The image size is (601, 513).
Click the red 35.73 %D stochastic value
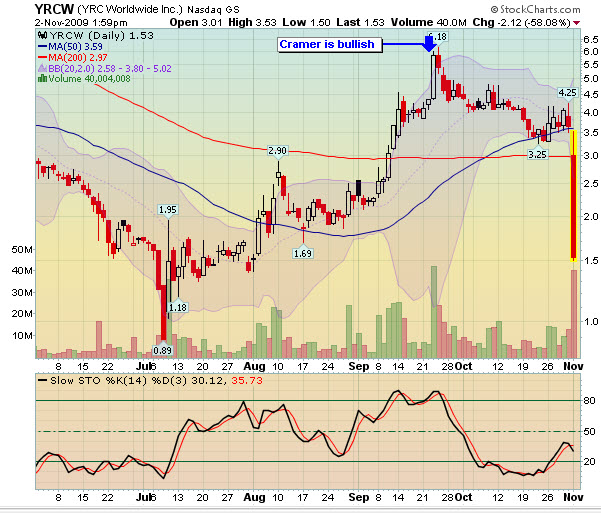click(247, 381)
